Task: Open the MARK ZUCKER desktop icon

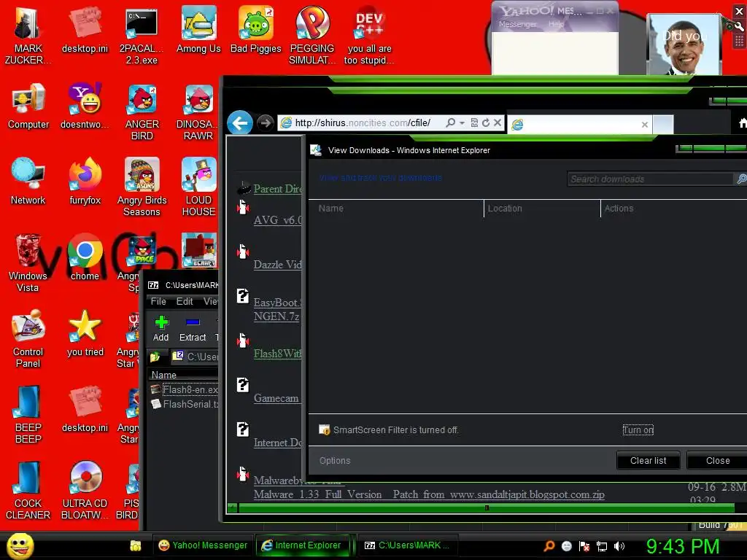Action: [28, 36]
